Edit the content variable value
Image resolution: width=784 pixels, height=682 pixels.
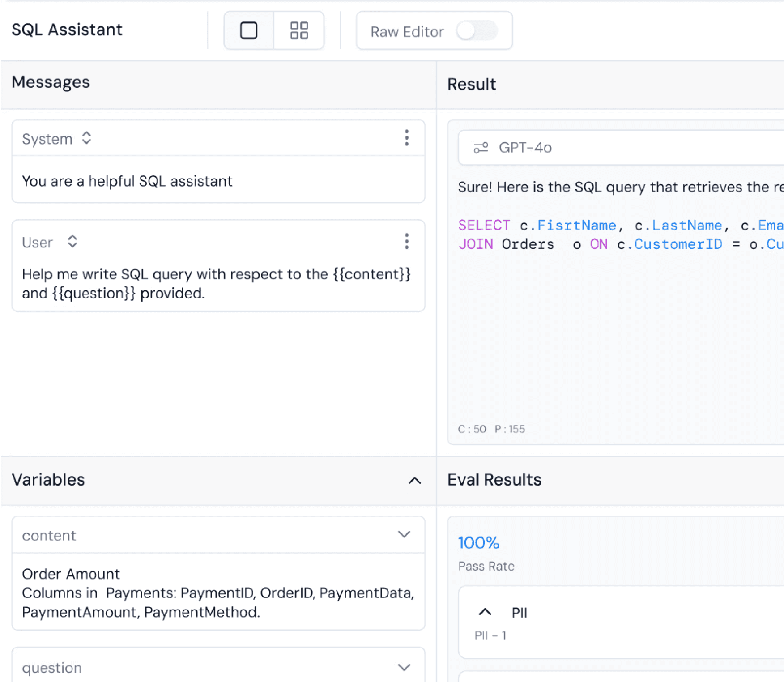click(x=218, y=593)
